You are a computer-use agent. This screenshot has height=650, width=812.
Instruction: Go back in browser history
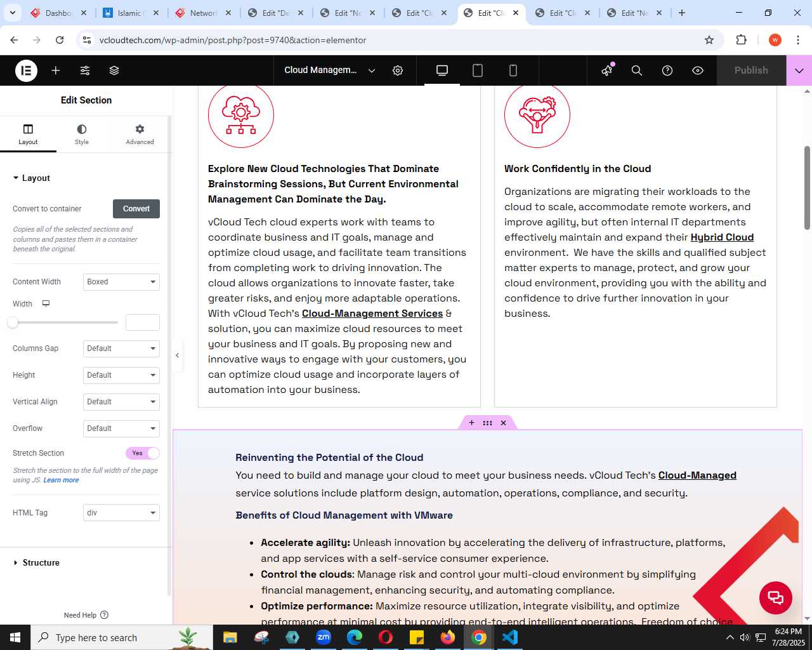[x=14, y=40]
